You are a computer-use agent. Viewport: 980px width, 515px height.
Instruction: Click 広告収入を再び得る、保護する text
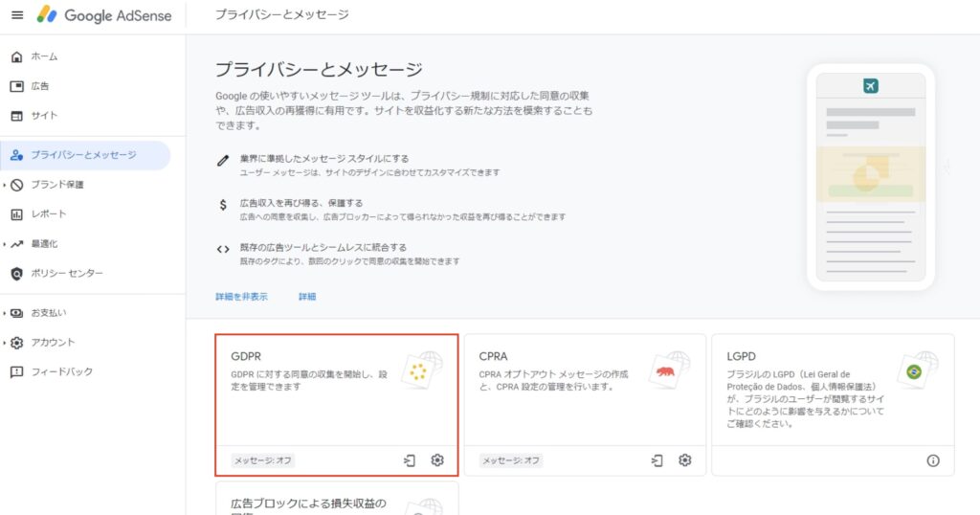pos(301,203)
